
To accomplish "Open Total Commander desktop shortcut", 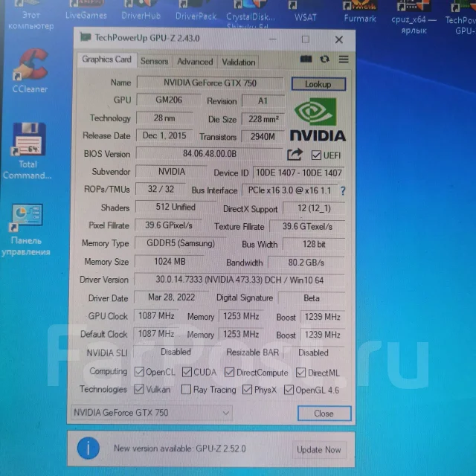I will [28, 151].
